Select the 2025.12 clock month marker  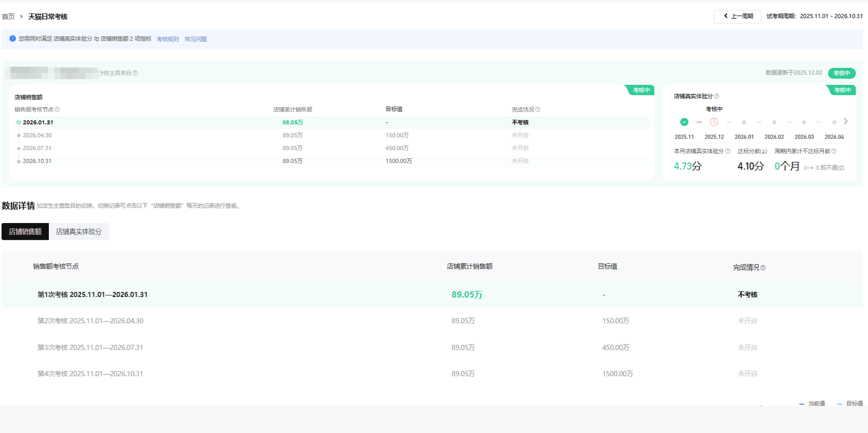714,122
